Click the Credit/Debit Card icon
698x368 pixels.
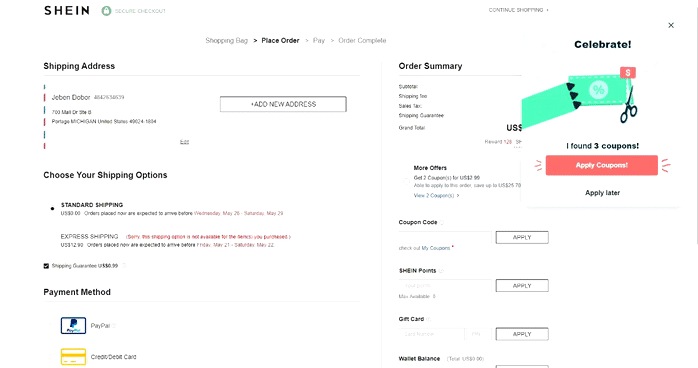tap(73, 357)
